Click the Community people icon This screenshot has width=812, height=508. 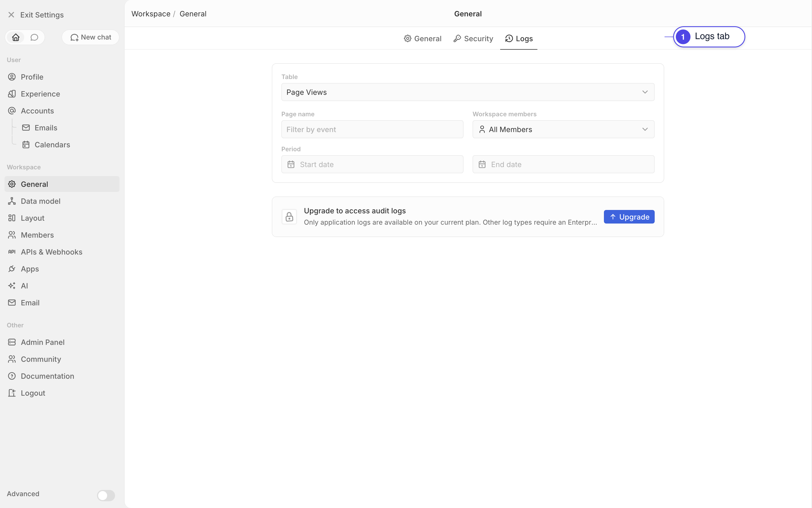pyautogui.click(x=12, y=359)
